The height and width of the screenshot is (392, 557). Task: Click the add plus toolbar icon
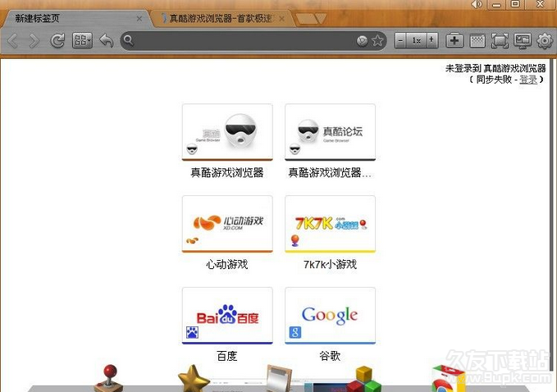coord(454,40)
